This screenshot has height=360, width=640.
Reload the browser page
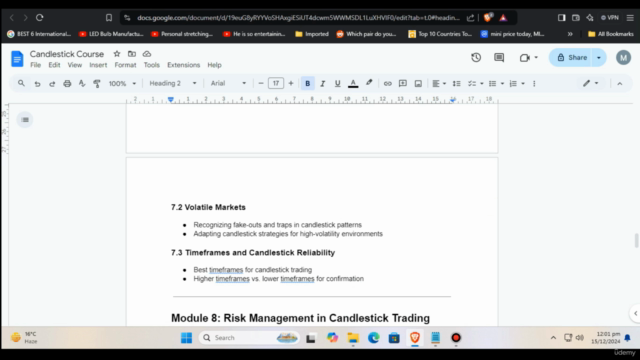coord(40,18)
